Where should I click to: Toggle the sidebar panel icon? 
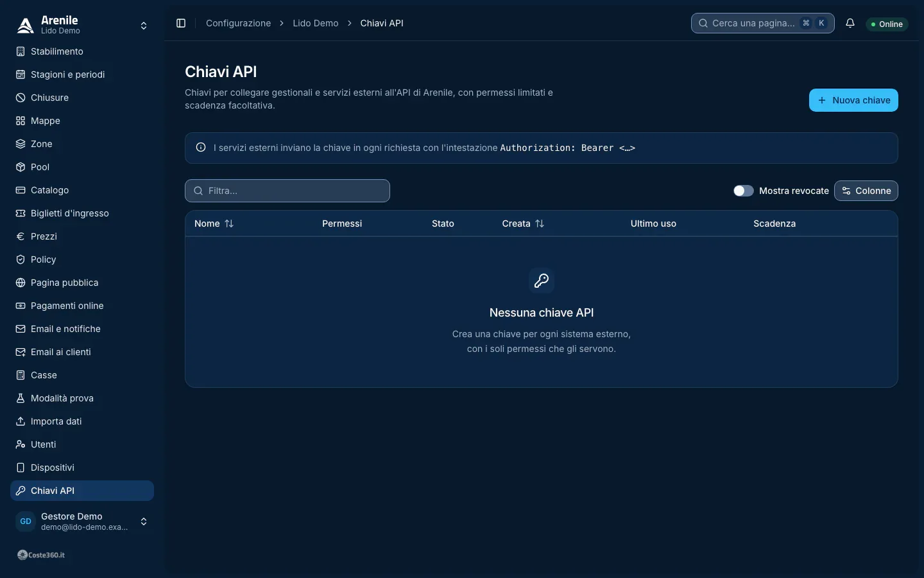[181, 23]
